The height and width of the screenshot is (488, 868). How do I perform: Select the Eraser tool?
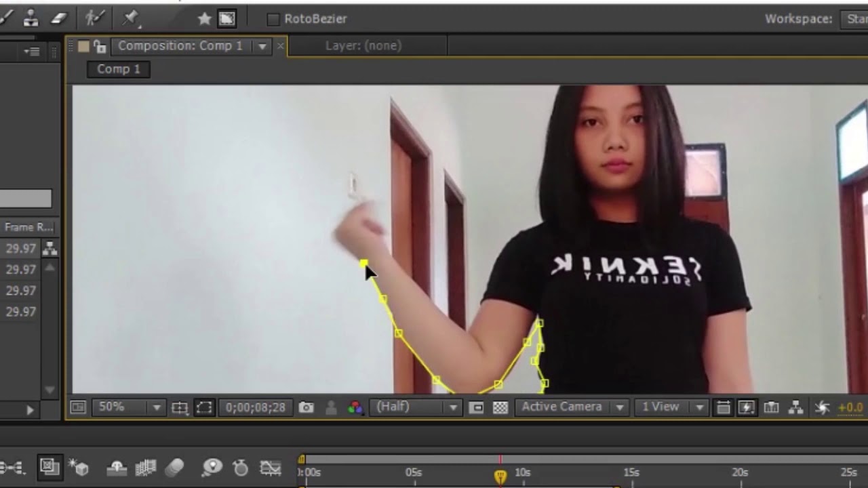[x=60, y=18]
